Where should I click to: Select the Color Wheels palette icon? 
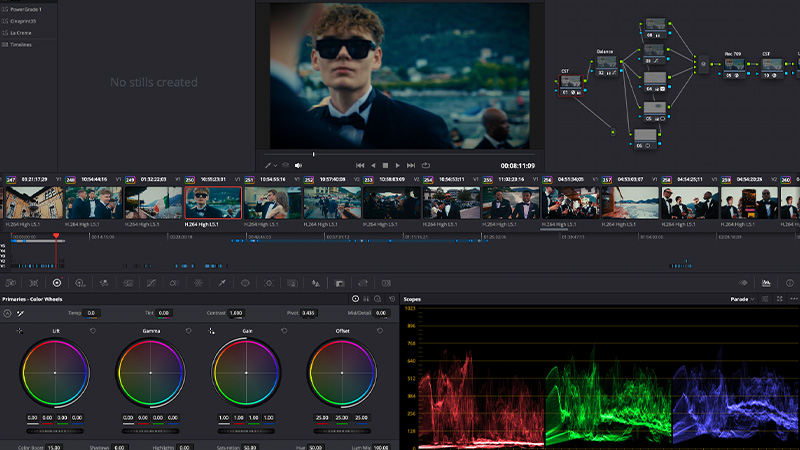pos(57,283)
